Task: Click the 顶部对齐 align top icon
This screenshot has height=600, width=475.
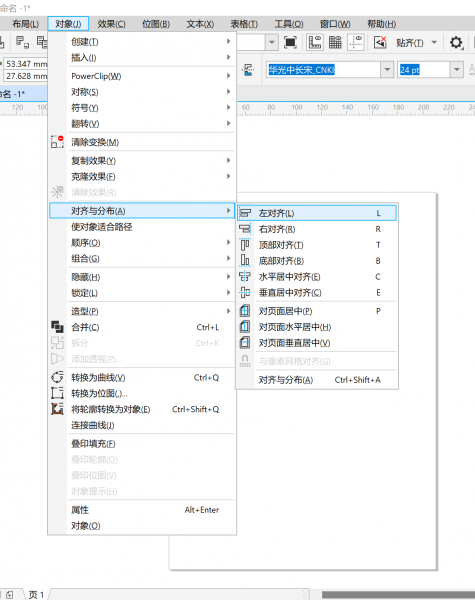Action: click(245, 245)
